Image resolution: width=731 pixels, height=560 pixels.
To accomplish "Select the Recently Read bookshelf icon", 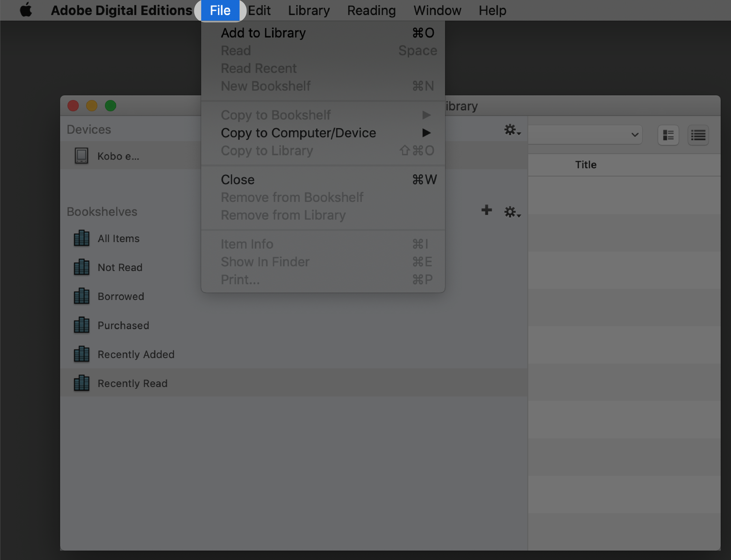I will click(x=82, y=383).
